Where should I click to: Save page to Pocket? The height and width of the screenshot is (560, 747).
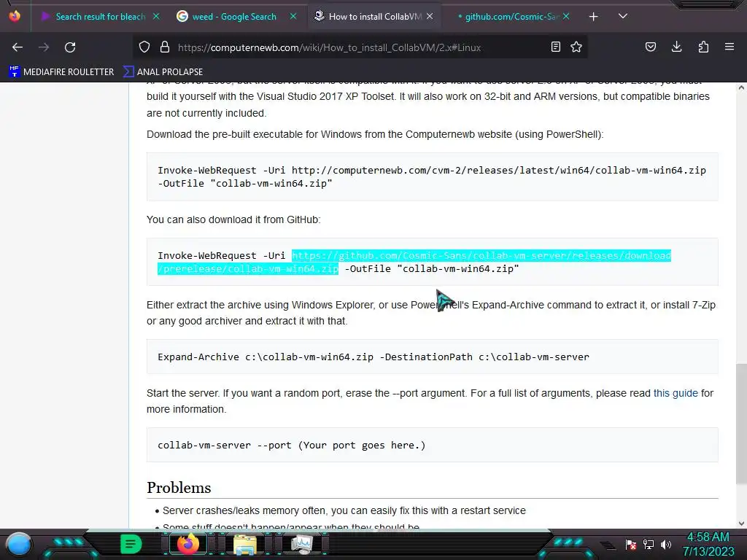coord(651,47)
